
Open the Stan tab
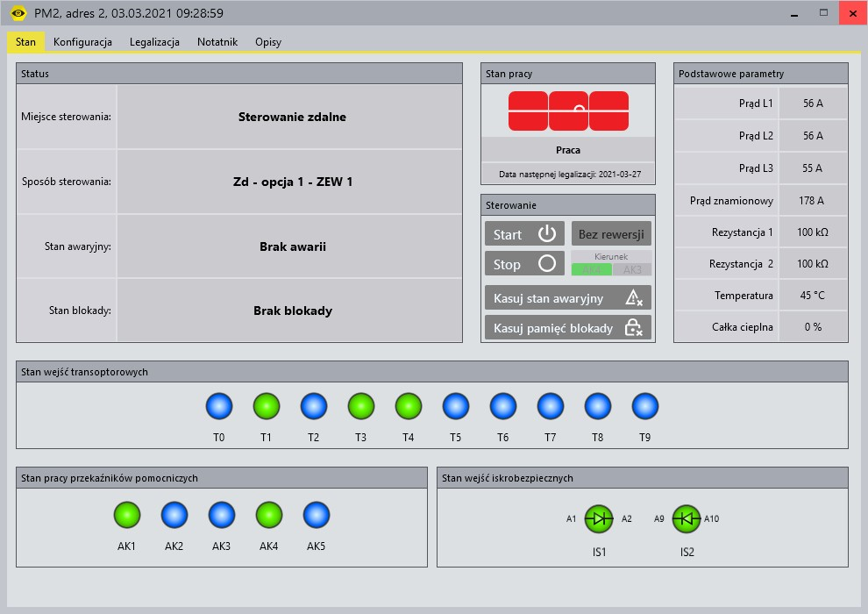(x=25, y=42)
